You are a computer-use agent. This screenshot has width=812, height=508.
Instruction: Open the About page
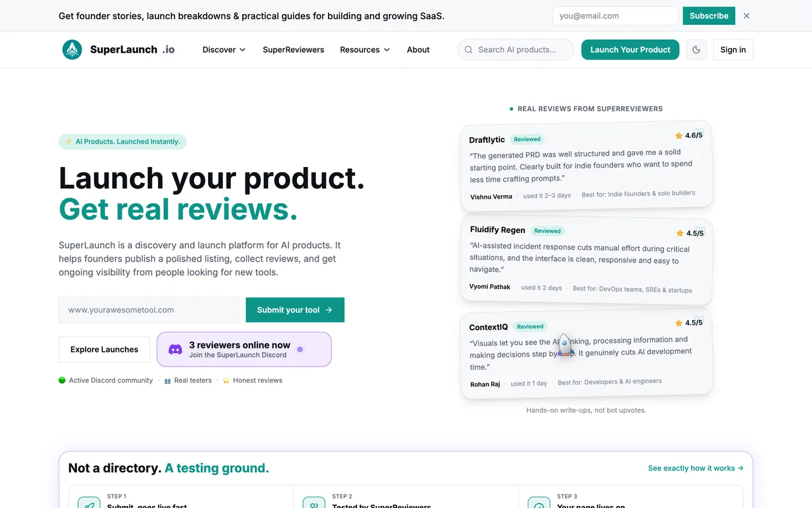418,50
